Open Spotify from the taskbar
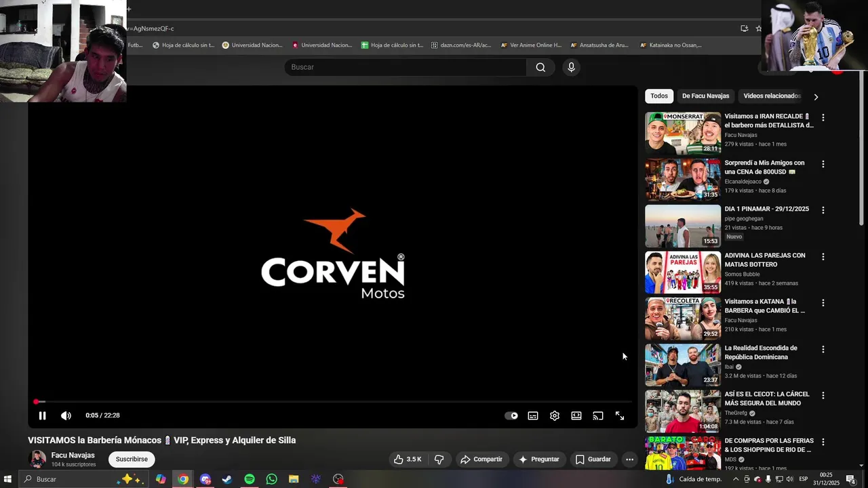Screen dimensions: 868x488 point(250,479)
